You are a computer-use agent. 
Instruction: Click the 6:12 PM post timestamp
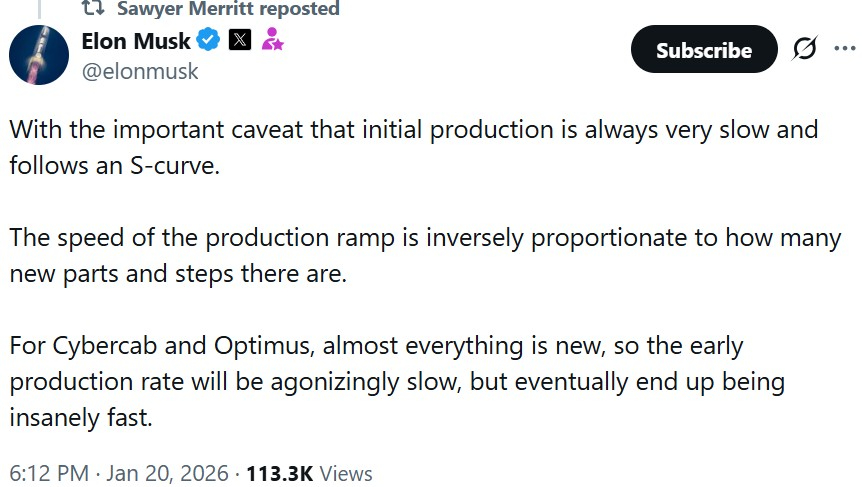49,473
